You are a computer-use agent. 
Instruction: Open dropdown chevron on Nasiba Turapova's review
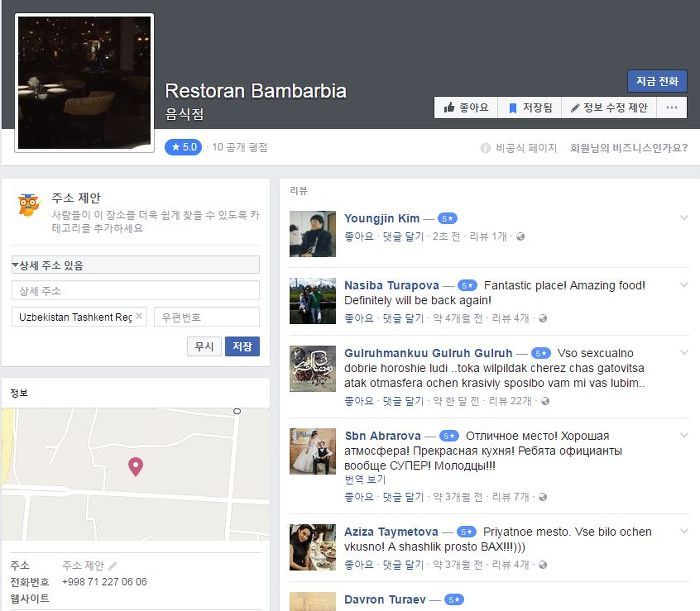684,285
